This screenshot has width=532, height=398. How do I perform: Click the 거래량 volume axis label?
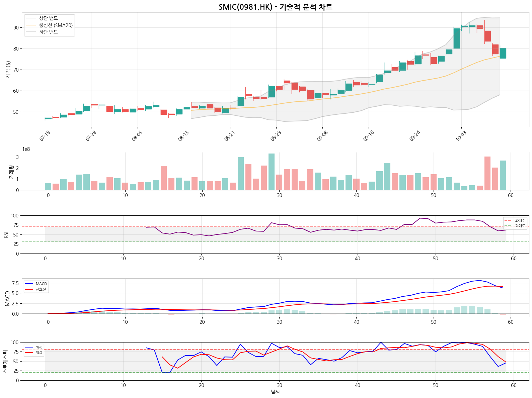[x=11, y=171]
